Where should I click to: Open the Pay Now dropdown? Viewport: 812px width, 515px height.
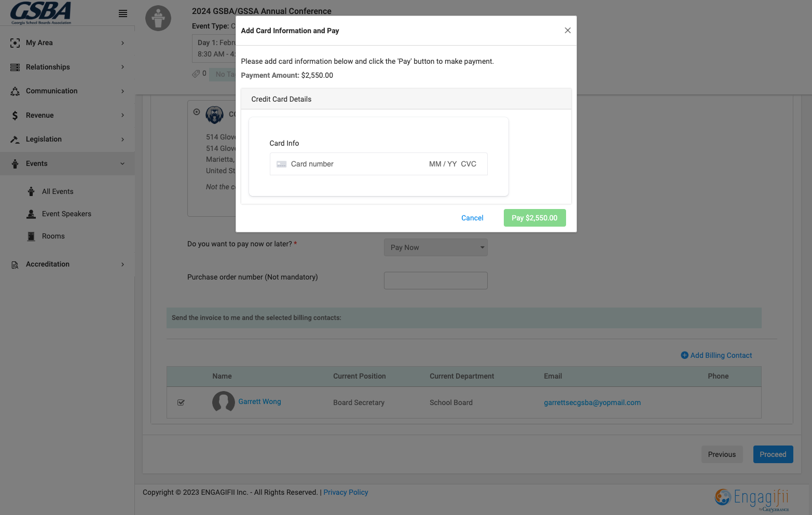(436, 247)
